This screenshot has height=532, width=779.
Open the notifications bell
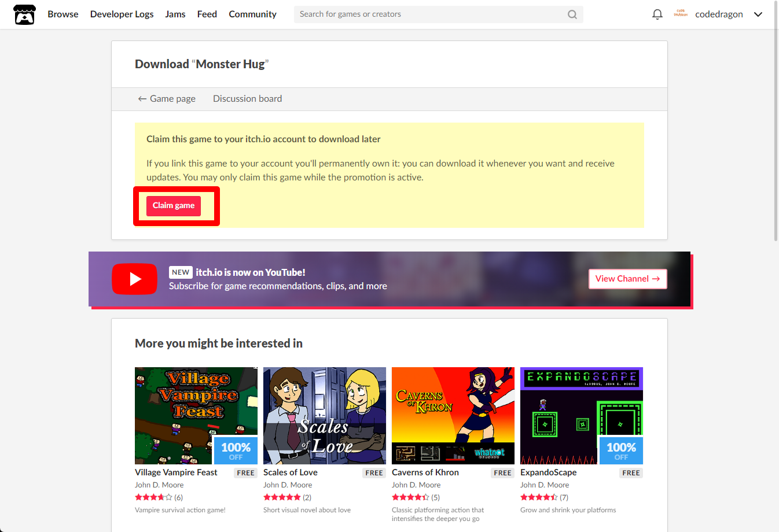(657, 14)
